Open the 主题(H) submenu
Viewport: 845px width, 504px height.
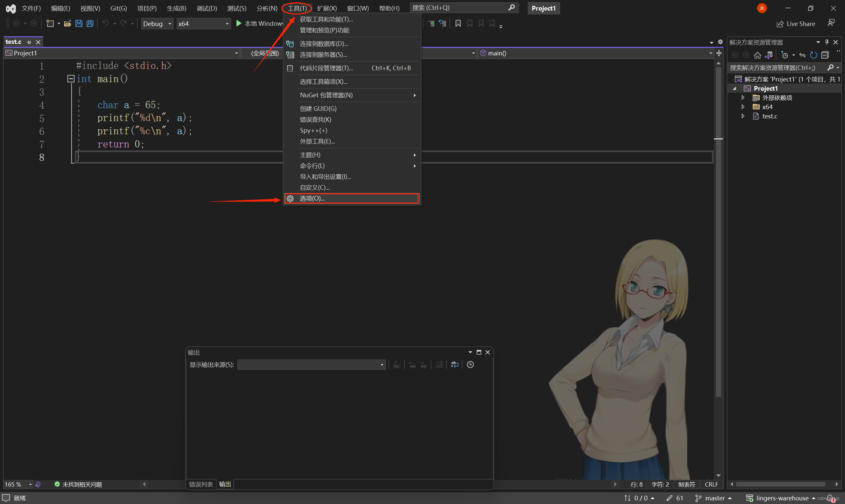tap(352, 155)
